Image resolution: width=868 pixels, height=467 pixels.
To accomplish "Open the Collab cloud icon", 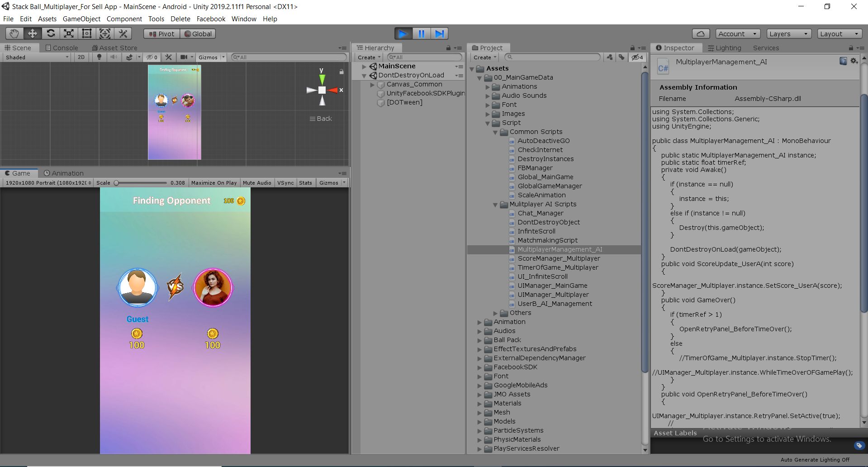I will 700,34.
